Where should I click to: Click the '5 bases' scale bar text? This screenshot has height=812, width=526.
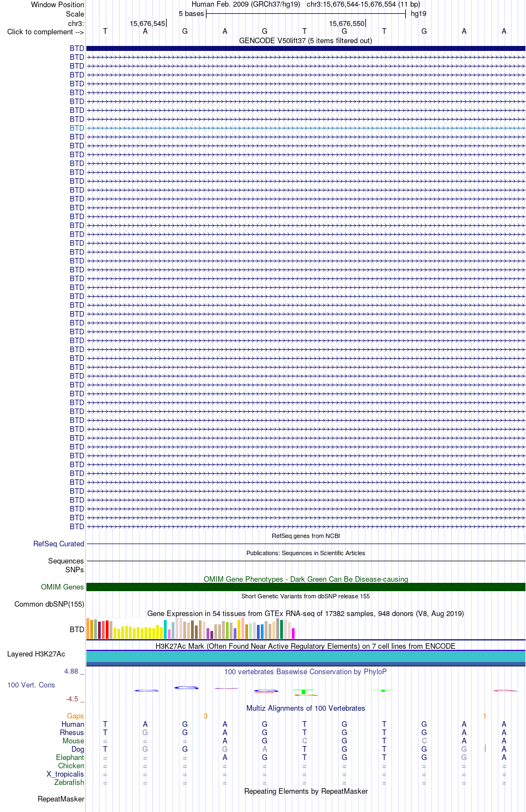pyautogui.click(x=192, y=13)
